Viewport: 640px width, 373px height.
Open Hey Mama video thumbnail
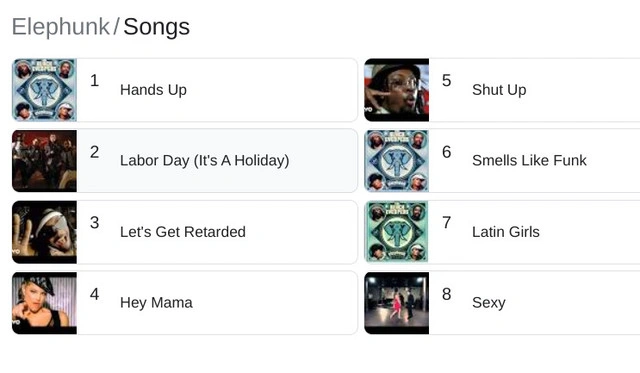point(44,303)
